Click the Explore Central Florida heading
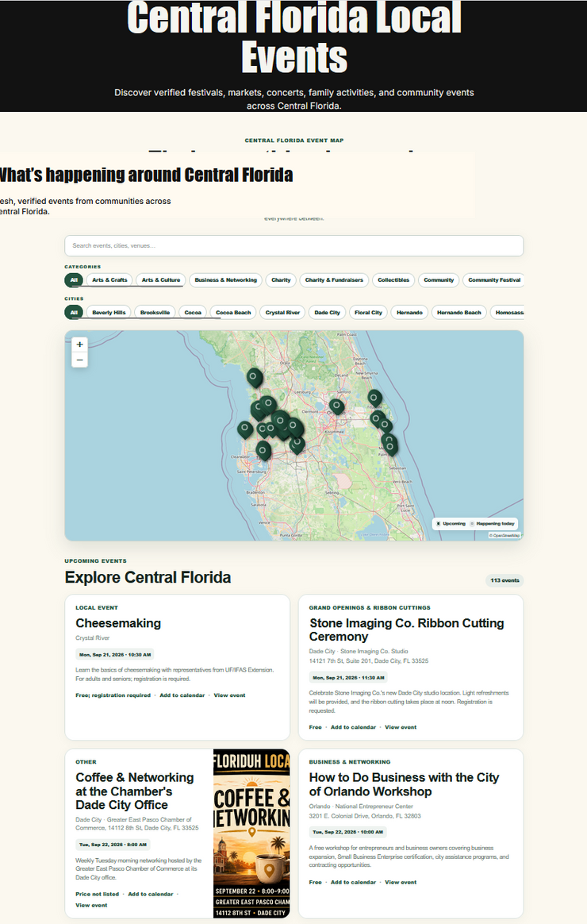The height and width of the screenshot is (924, 587). tap(148, 578)
